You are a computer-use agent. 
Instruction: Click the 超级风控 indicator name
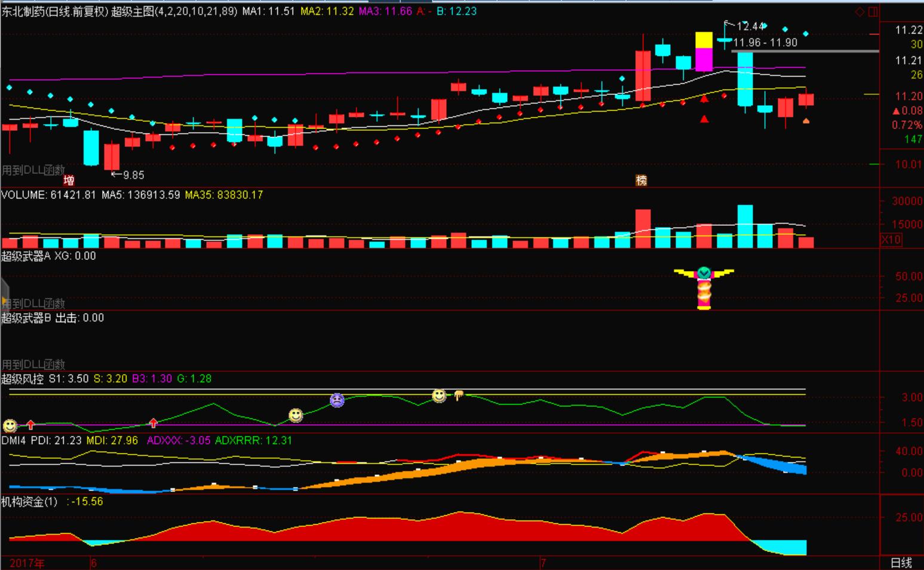[x=23, y=379]
